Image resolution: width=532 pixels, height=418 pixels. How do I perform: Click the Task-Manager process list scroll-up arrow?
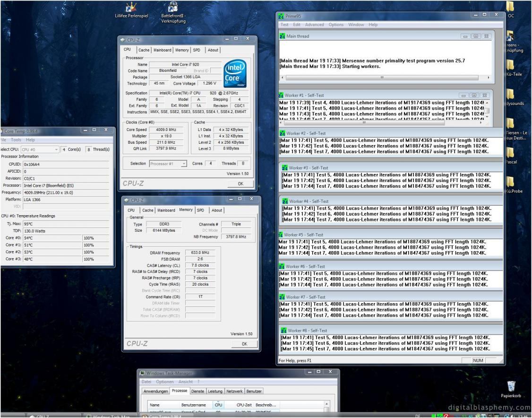pyautogui.click(x=326, y=404)
